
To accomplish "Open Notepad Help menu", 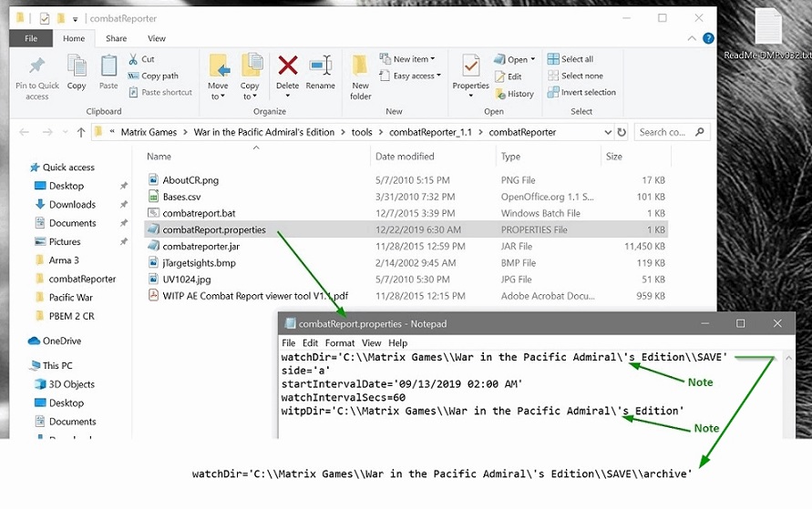I will point(397,343).
